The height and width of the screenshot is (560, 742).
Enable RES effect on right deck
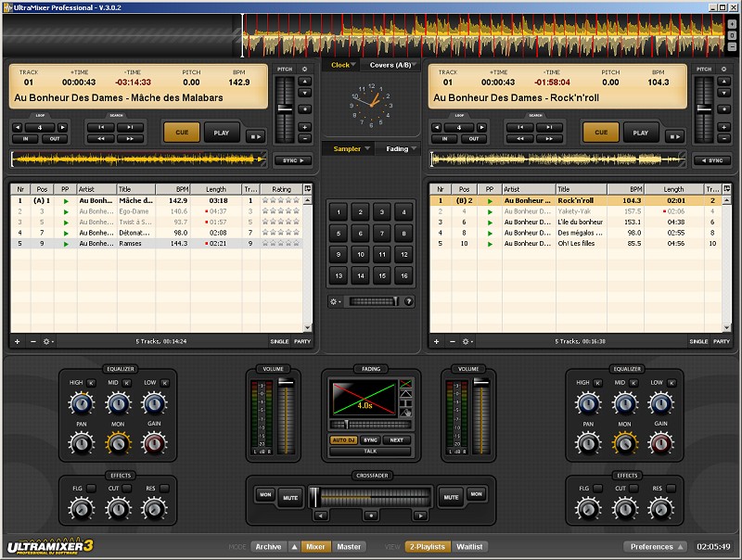click(671, 488)
